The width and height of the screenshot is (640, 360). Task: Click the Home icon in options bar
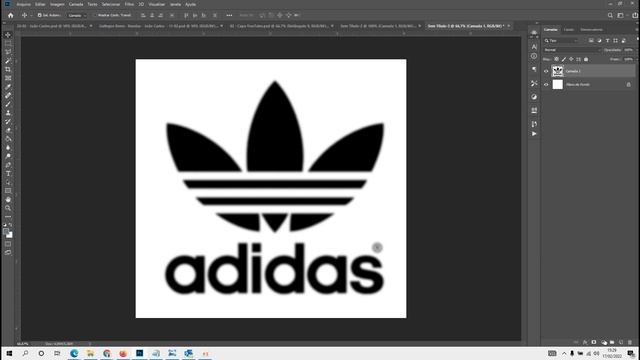click(11, 15)
